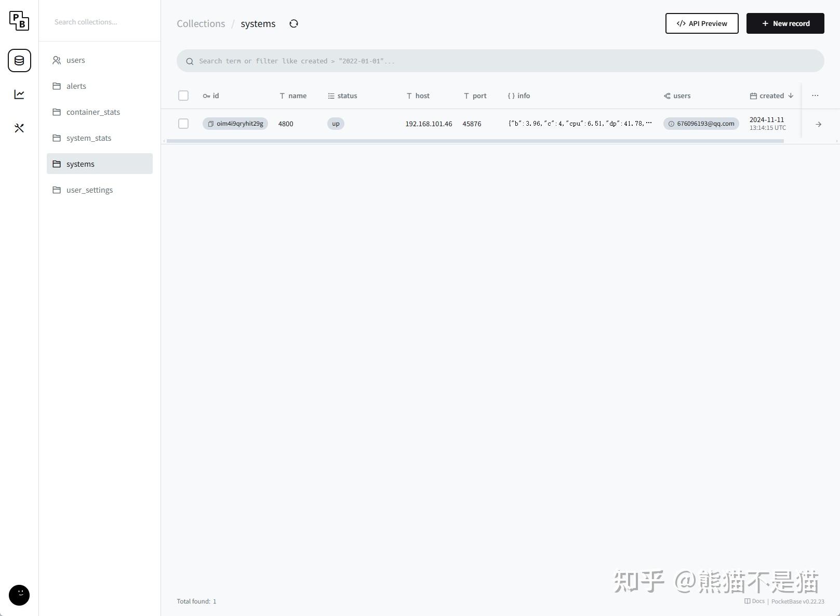The width and height of the screenshot is (840, 616).
Task: Open the Docs link
Action: 755,601
